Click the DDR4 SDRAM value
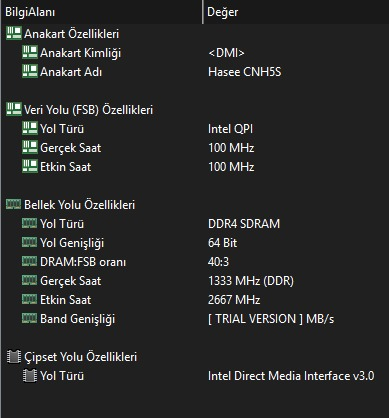Viewport: 389px width, 418px height. [244, 224]
